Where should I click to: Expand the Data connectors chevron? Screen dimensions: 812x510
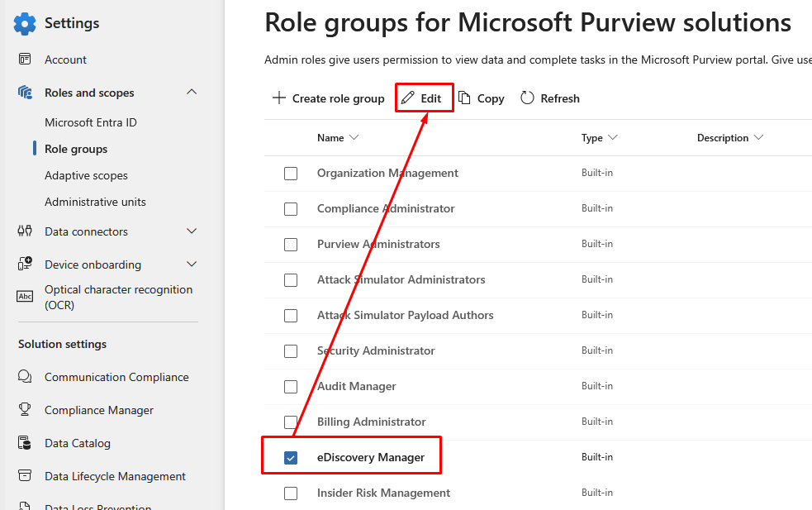click(x=192, y=231)
